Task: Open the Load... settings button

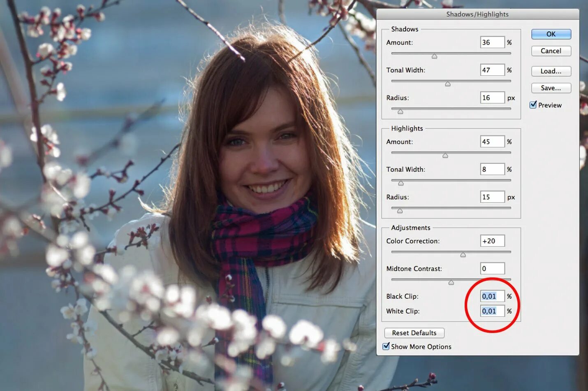Action: coord(551,71)
